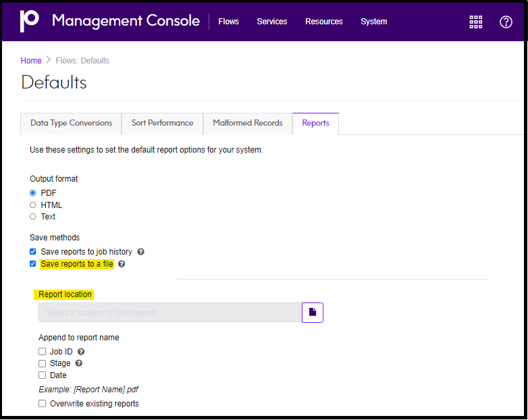The width and height of the screenshot is (528, 420).
Task: Click help icon beside Save reports to a file
Action: (x=122, y=264)
